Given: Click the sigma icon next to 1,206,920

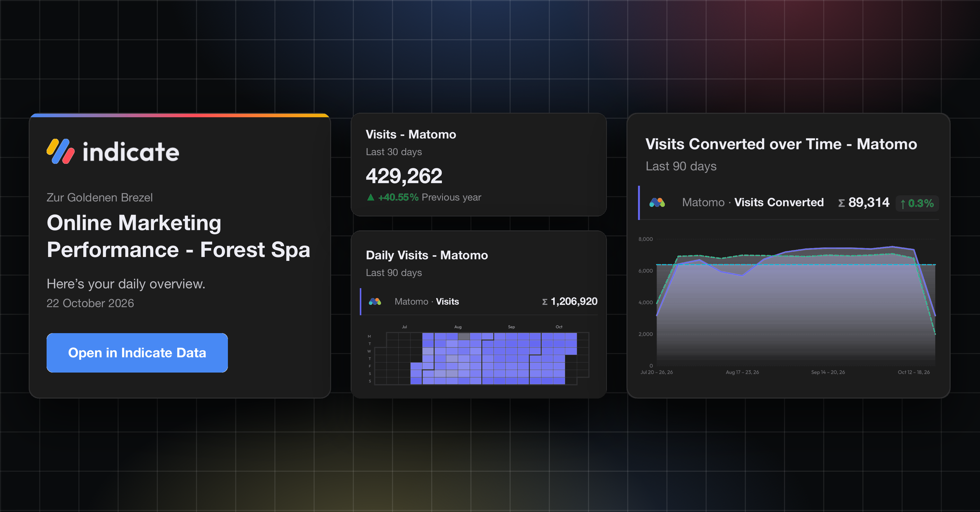Looking at the screenshot, I should (545, 302).
